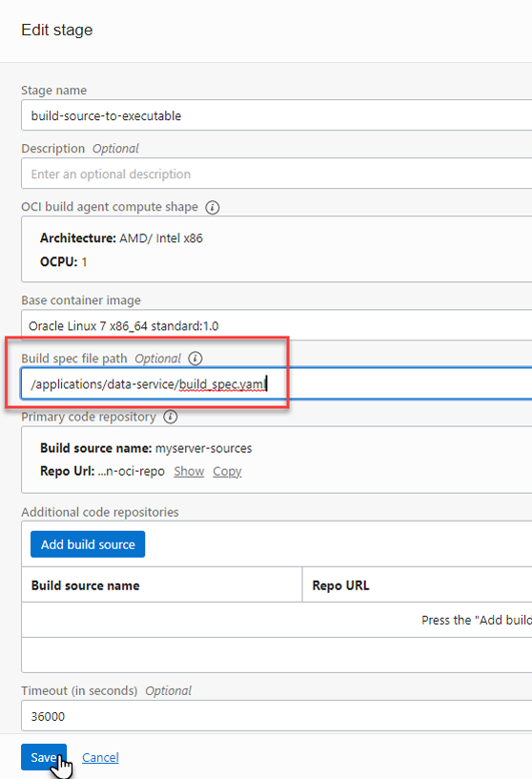Add a build source
The height and width of the screenshot is (779, 532).
click(88, 544)
